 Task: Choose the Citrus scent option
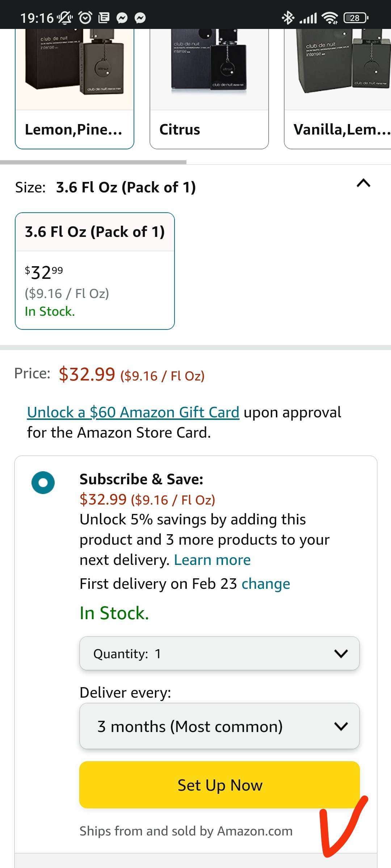pyautogui.click(x=209, y=129)
